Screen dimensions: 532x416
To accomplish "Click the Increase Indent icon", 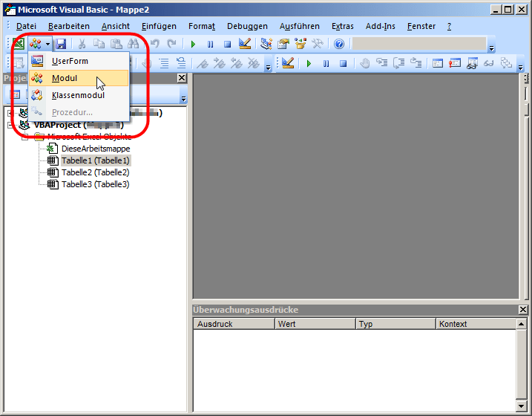I will [164, 63].
